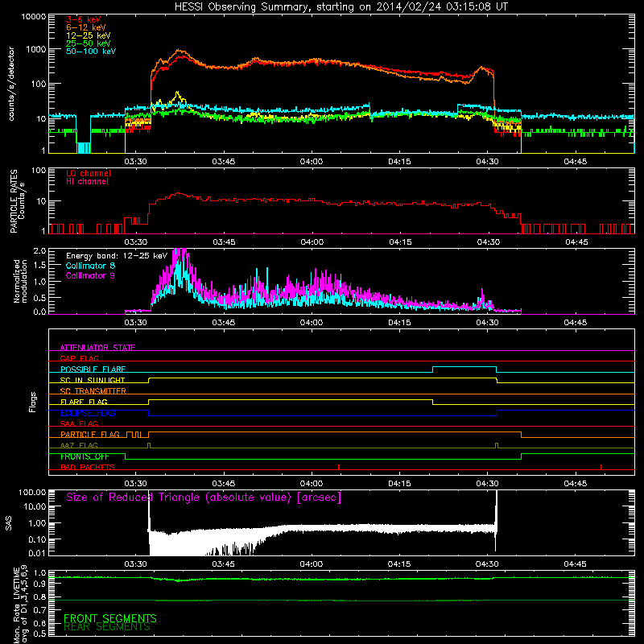Click the 04:00 tick under counts plot
Screen dimensions: 644x644
point(312,162)
